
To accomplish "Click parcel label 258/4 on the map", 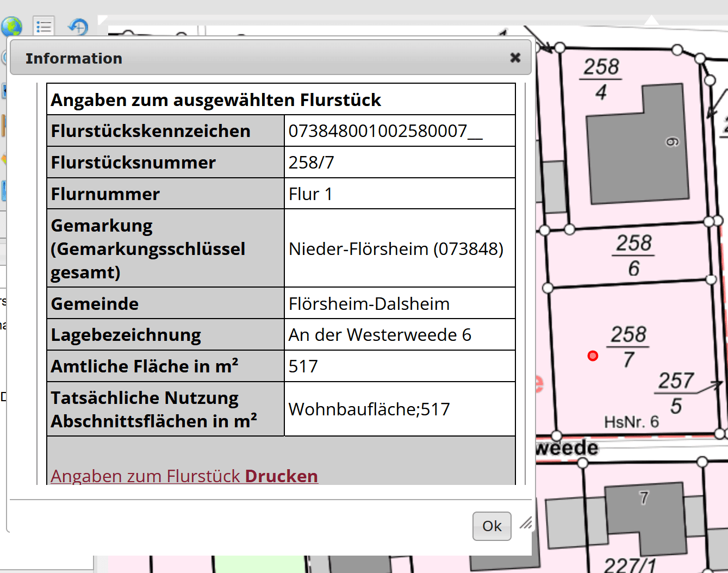I will [x=601, y=79].
